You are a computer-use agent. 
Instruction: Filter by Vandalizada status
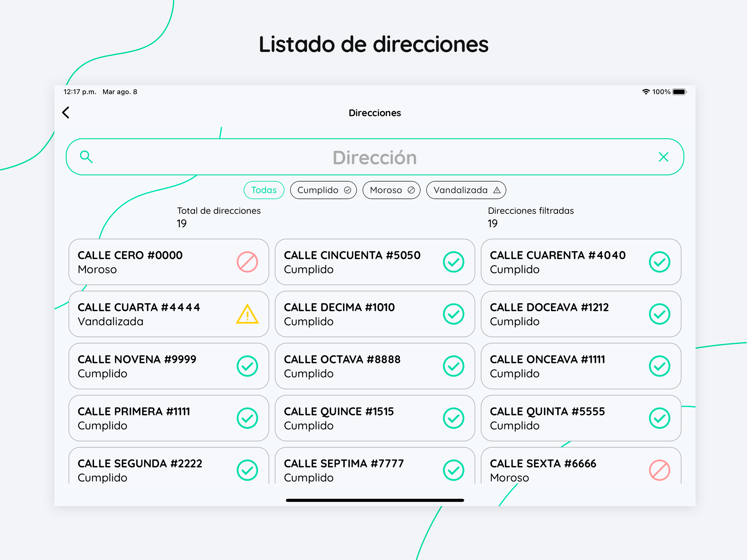pos(466,190)
